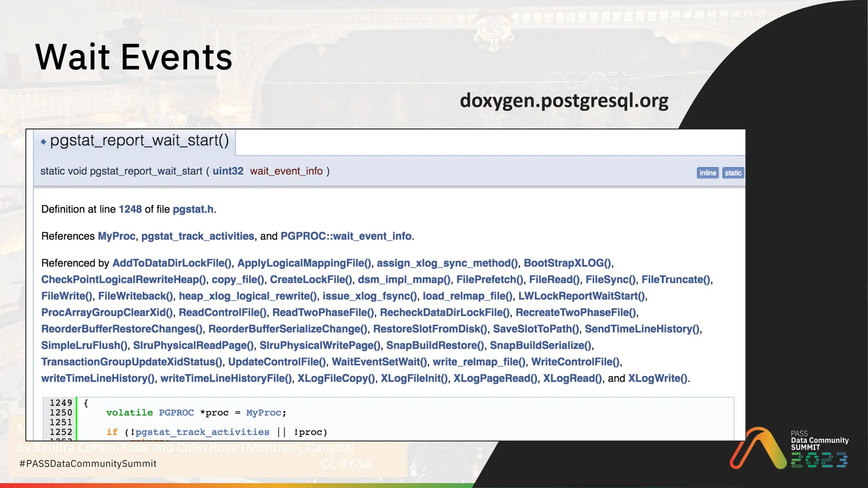Click the FileSync() function link
Image resolution: width=868 pixels, height=488 pixels.
click(x=610, y=280)
